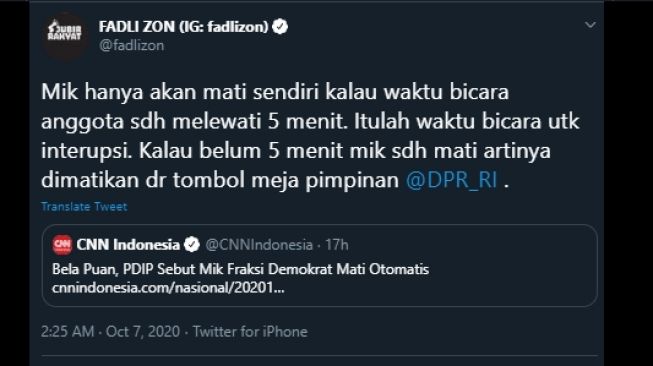Open the cnnindonesia.com/nasional article link
This screenshot has height=366, width=653.
[168, 288]
